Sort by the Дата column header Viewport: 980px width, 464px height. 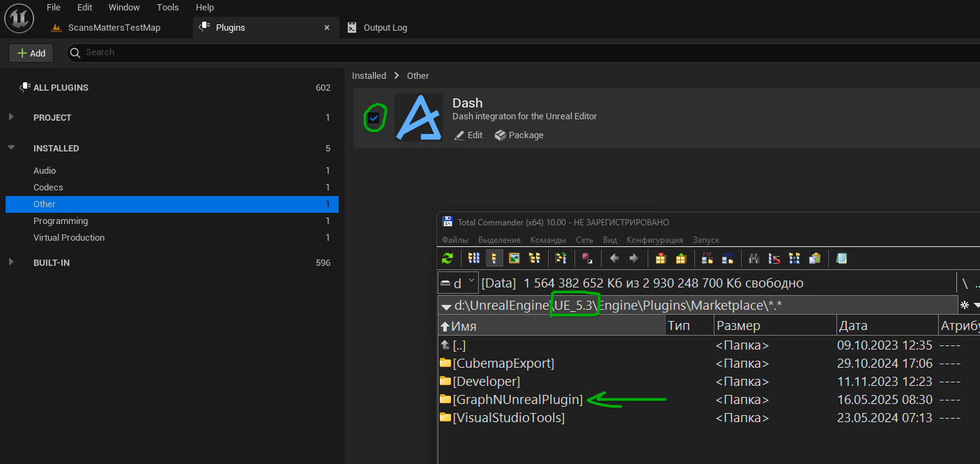click(887, 326)
